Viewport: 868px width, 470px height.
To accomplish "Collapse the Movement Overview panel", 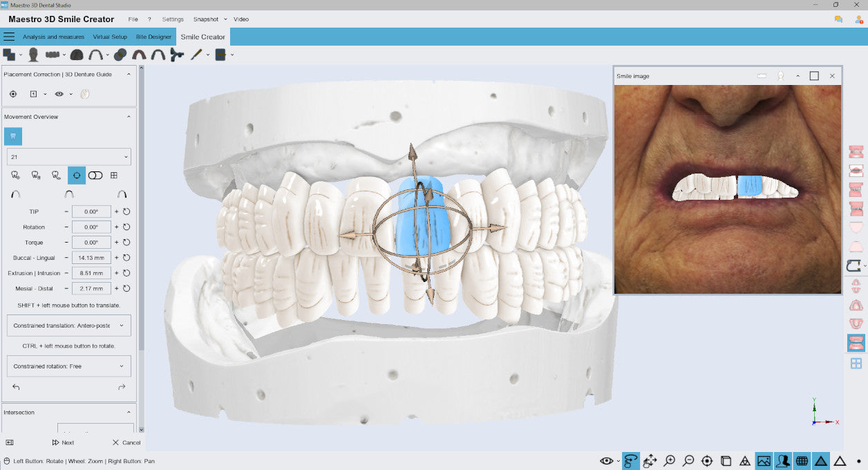I will coord(129,117).
